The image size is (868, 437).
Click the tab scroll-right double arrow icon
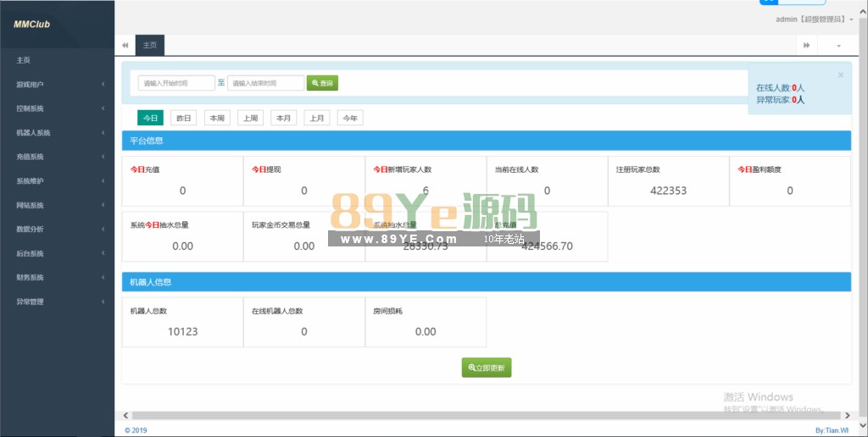(x=806, y=45)
